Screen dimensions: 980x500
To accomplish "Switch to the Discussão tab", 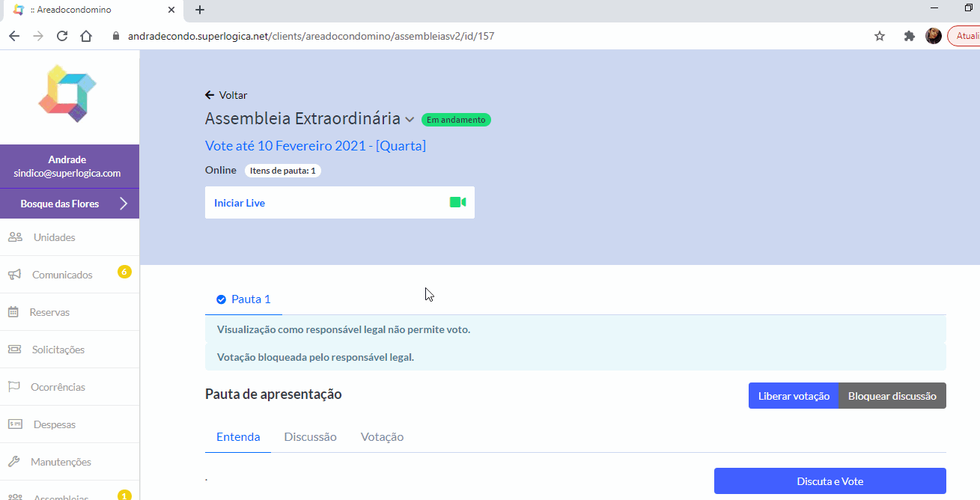I will tap(310, 437).
